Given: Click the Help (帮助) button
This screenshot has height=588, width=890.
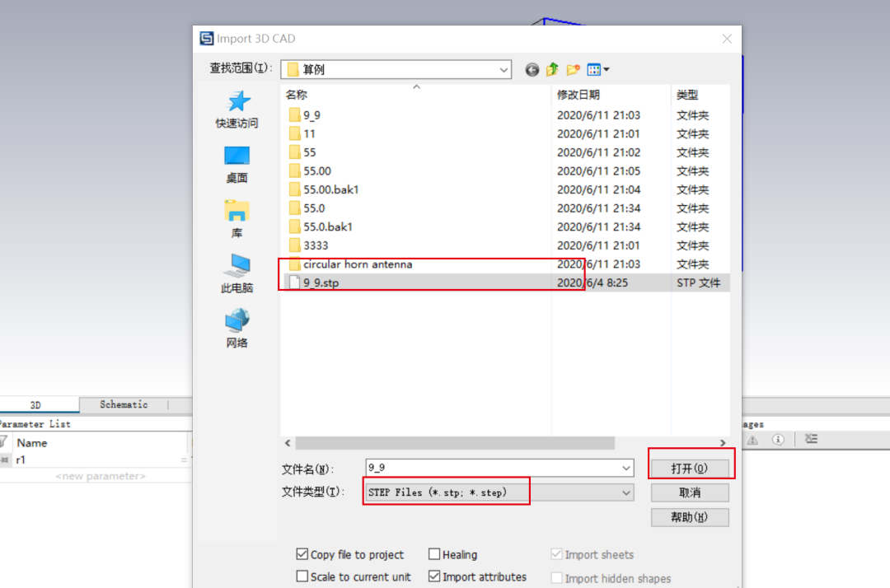Looking at the screenshot, I should (690, 517).
